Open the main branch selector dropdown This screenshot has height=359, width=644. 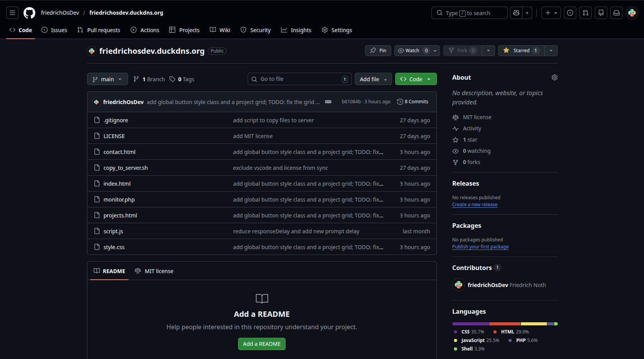click(x=108, y=79)
